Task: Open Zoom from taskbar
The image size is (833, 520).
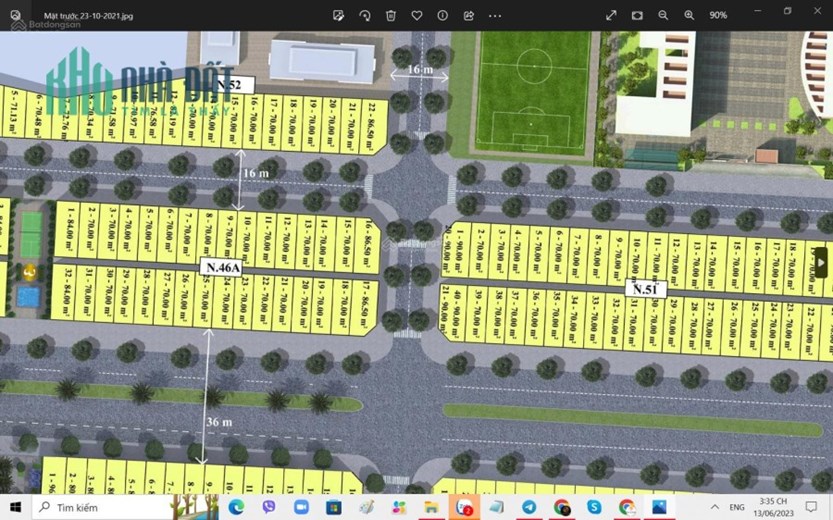Action: click(x=301, y=507)
